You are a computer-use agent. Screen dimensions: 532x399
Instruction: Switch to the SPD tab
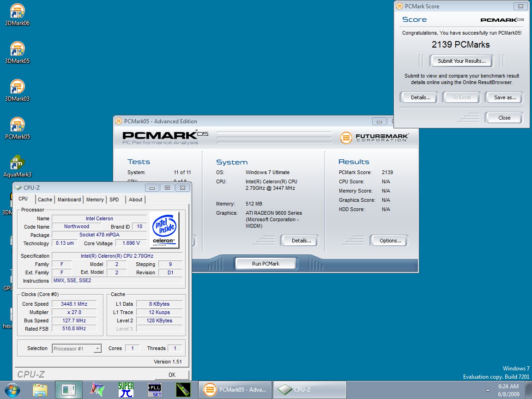[115, 199]
